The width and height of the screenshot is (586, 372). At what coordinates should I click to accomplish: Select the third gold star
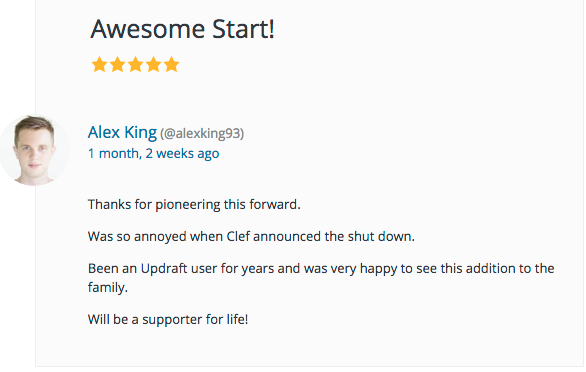tap(135, 64)
